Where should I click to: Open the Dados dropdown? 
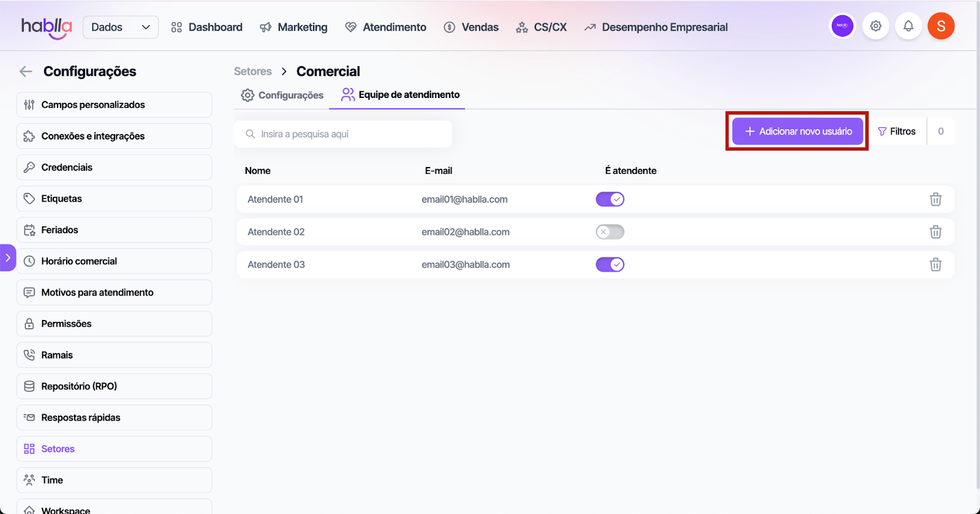121,28
